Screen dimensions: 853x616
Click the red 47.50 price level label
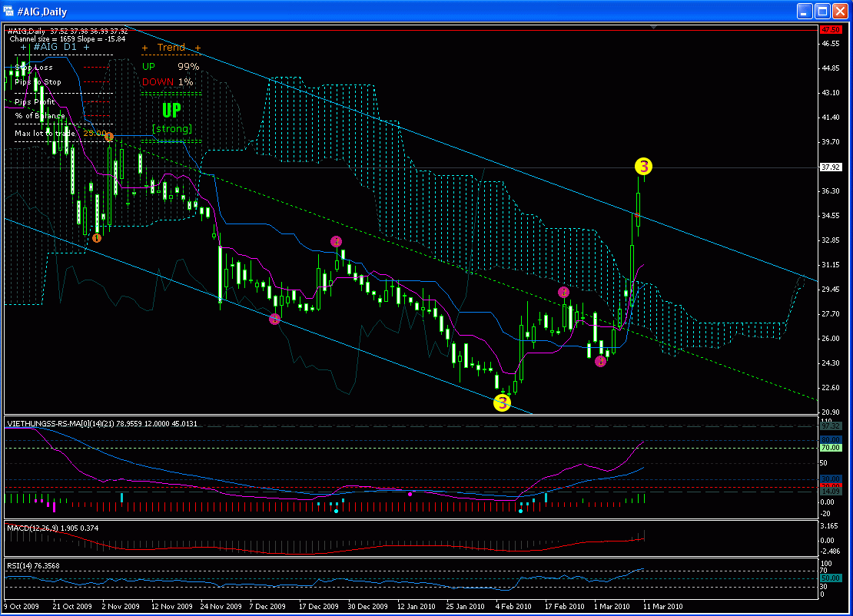(x=830, y=29)
